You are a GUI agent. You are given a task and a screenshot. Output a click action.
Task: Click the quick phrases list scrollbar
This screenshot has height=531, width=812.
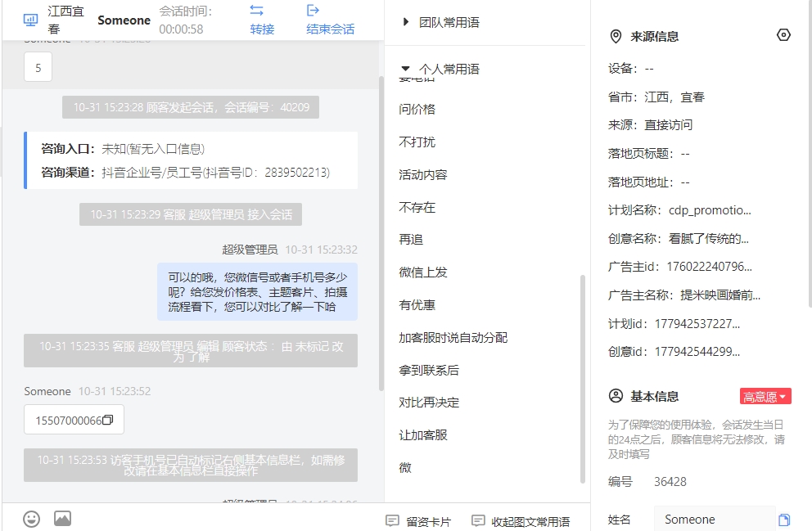(583, 379)
